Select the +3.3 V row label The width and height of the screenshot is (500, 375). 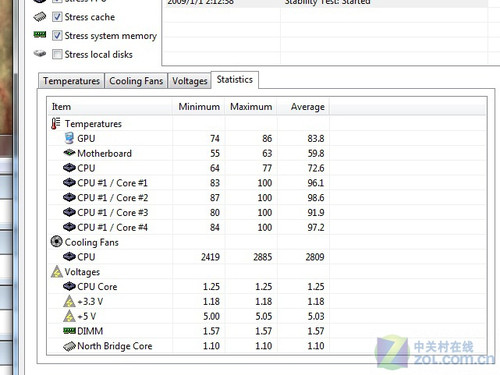[x=90, y=302]
